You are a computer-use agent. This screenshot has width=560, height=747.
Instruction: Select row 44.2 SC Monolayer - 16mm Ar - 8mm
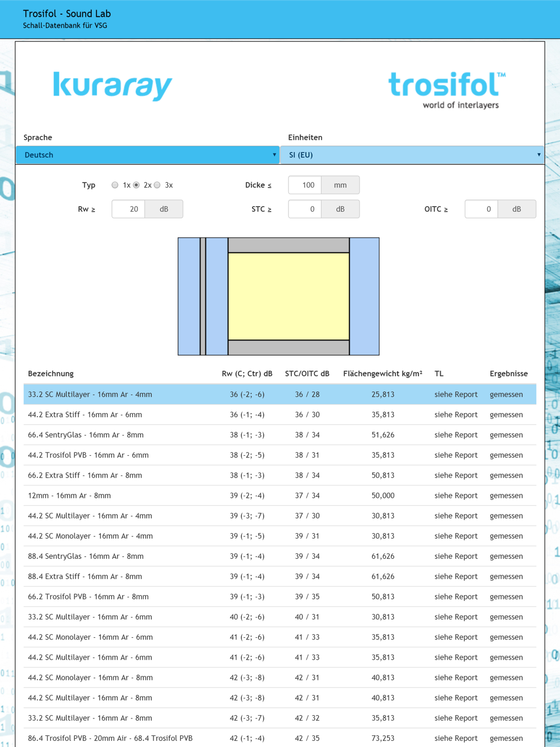pos(280,677)
